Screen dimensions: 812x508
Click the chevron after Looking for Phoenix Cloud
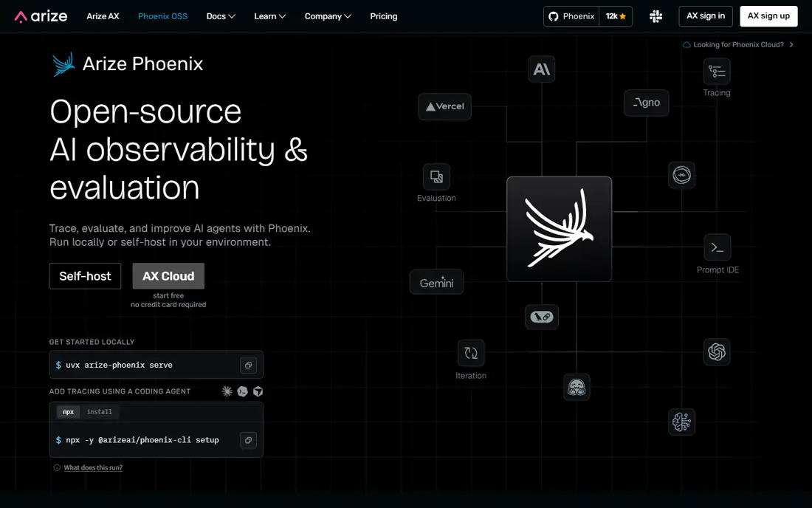[791, 45]
